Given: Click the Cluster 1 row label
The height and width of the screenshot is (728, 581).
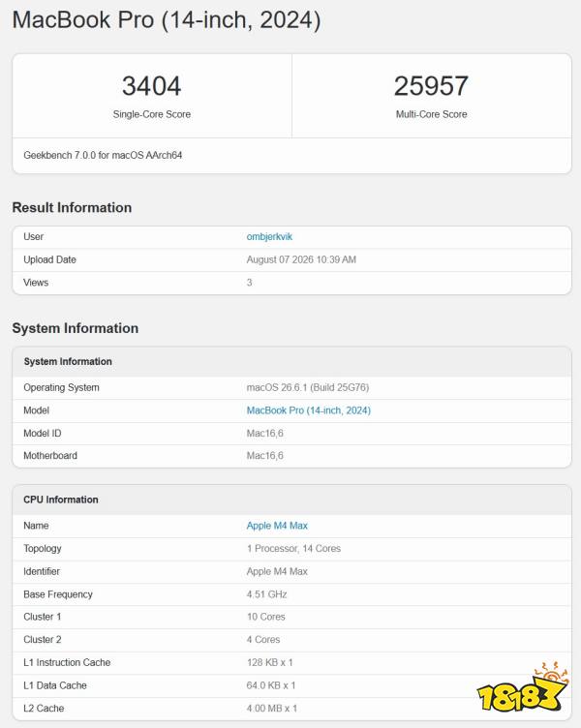Looking at the screenshot, I should pos(43,617).
